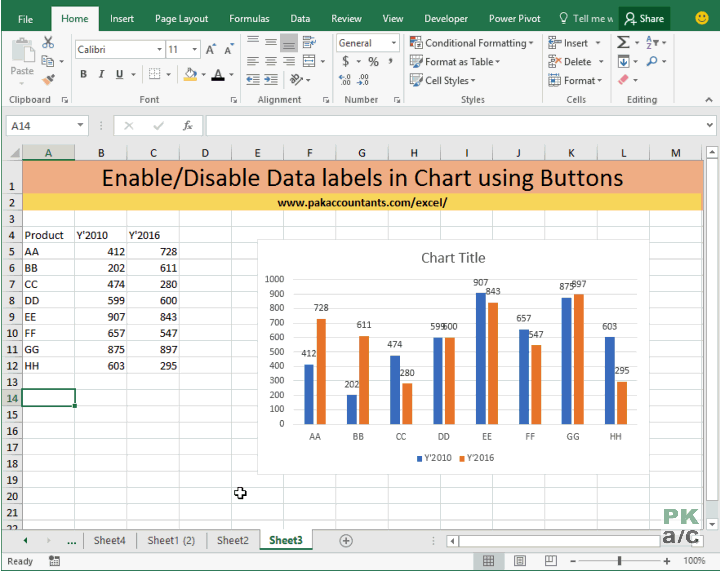Click the Clear eraser icon
The height and width of the screenshot is (571, 720).
623,80
